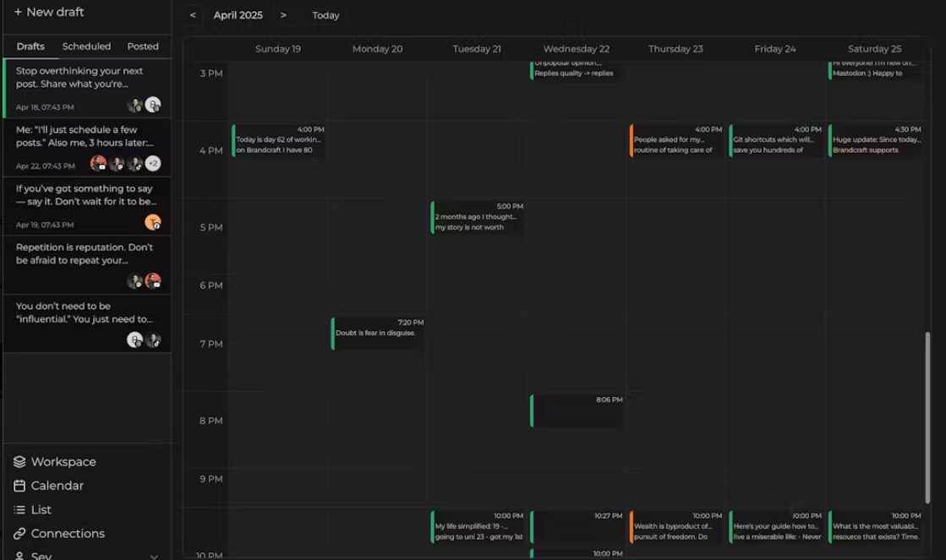Click the orange avatar on Apr 19 draft
The width and height of the screenshot is (946, 560).
pyautogui.click(x=153, y=222)
